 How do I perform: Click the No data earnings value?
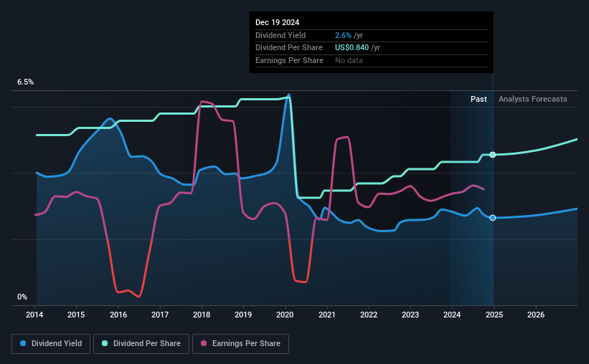(349, 60)
